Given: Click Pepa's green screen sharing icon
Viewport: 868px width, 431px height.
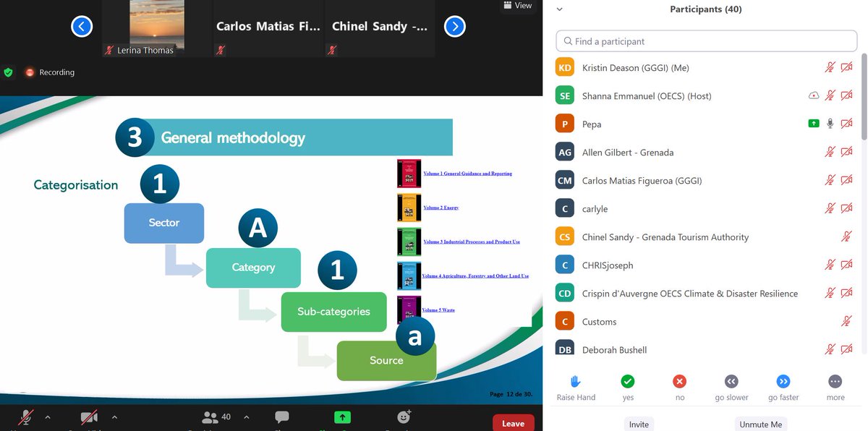Looking at the screenshot, I should click(x=814, y=124).
